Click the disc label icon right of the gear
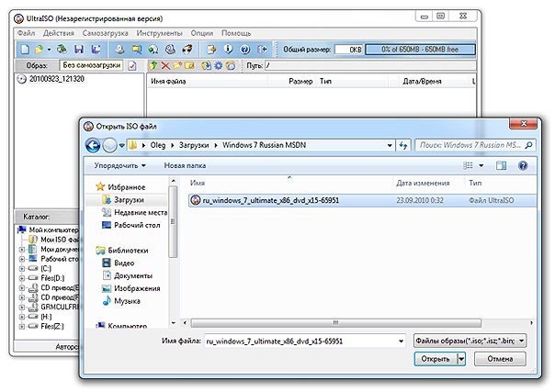 (231, 65)
